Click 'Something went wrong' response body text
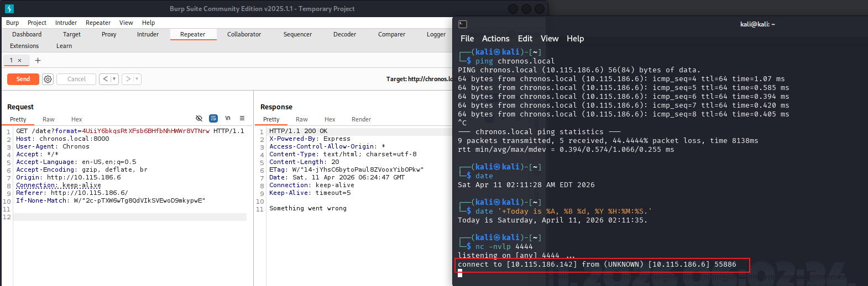The height and width of the screenshot is (286, 868). tap(308, 208)
